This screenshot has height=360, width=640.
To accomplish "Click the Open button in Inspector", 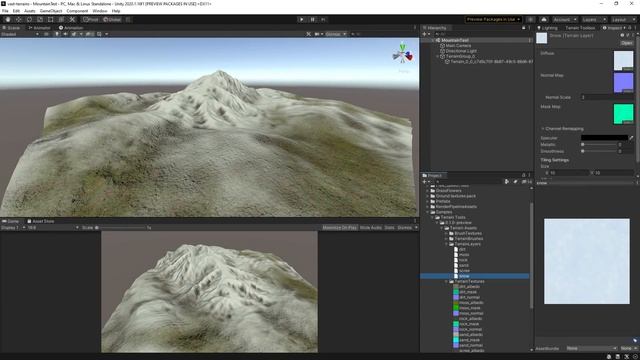I will point(627,43).
